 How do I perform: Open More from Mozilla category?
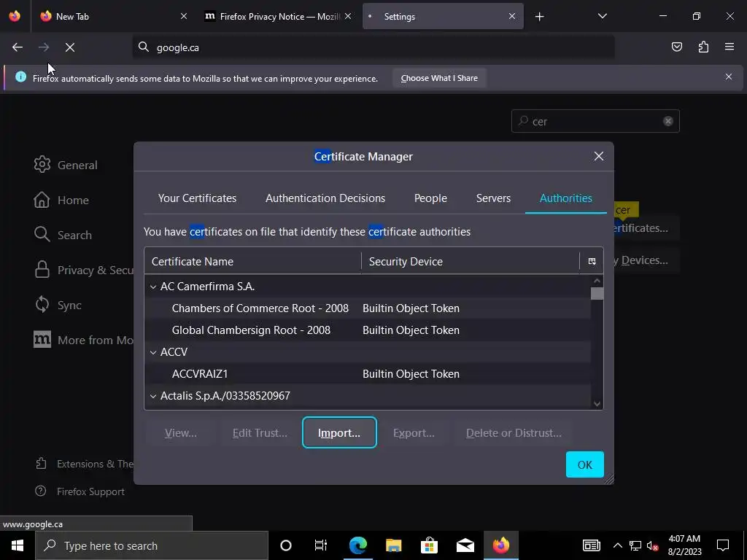pyautogui.click(x=83, y=340)
